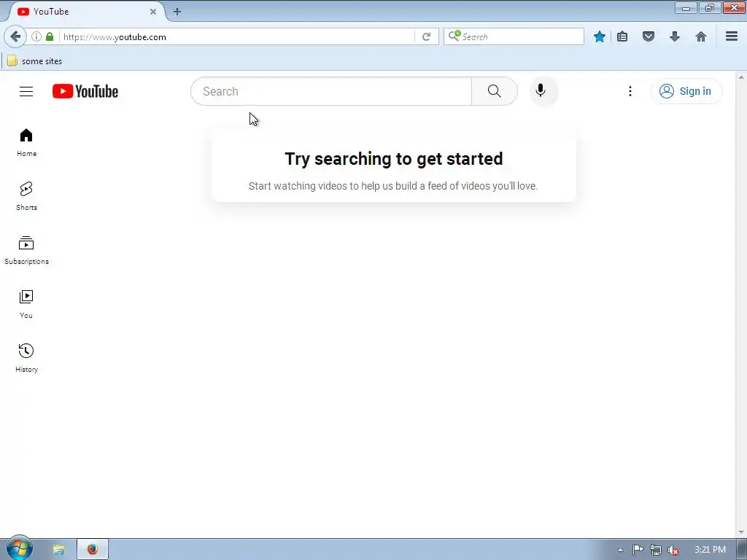Show bookmarks list icon
The image size is (747, 560).
pos(622,36)
